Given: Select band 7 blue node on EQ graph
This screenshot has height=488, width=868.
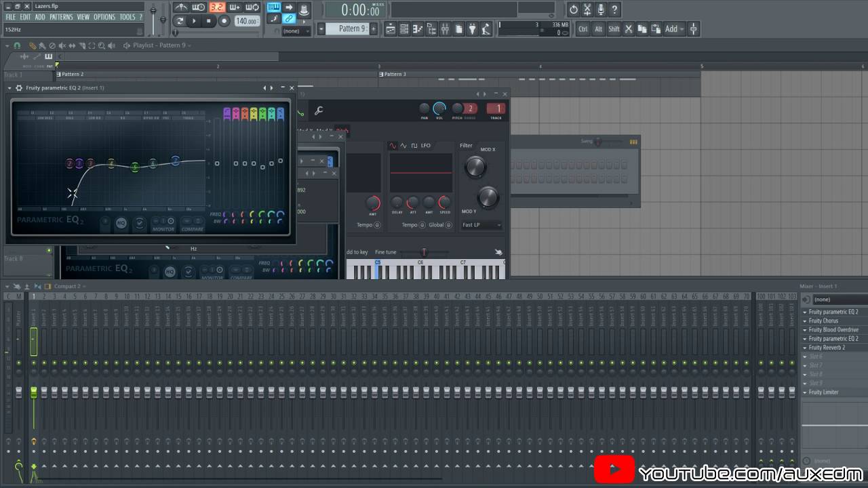Looking at the screenshot, I should [x=175, y=161].
